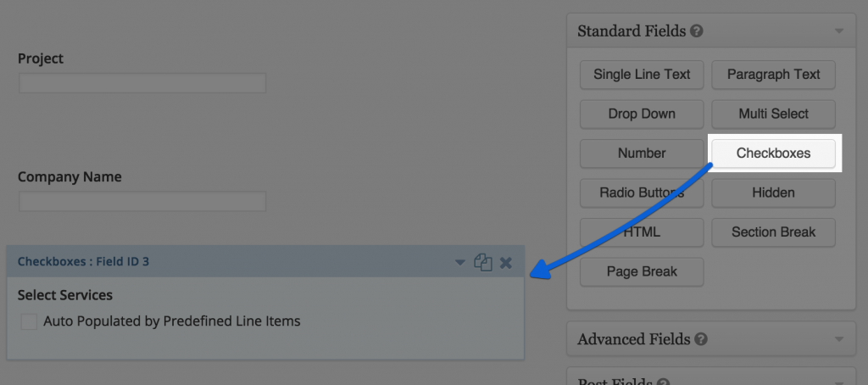Click into the Project text input
Viewport: 868px width, 385px height.
[142, 83]
